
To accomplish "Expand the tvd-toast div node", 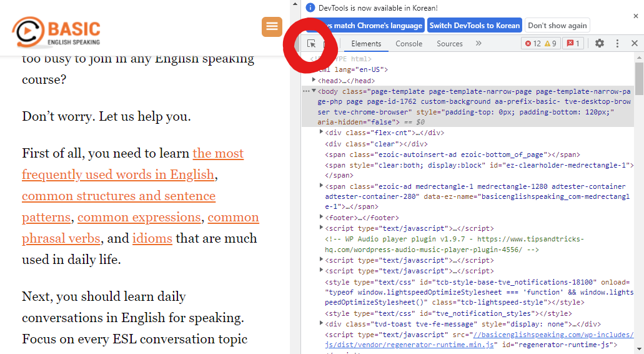I will pos(321,323).
